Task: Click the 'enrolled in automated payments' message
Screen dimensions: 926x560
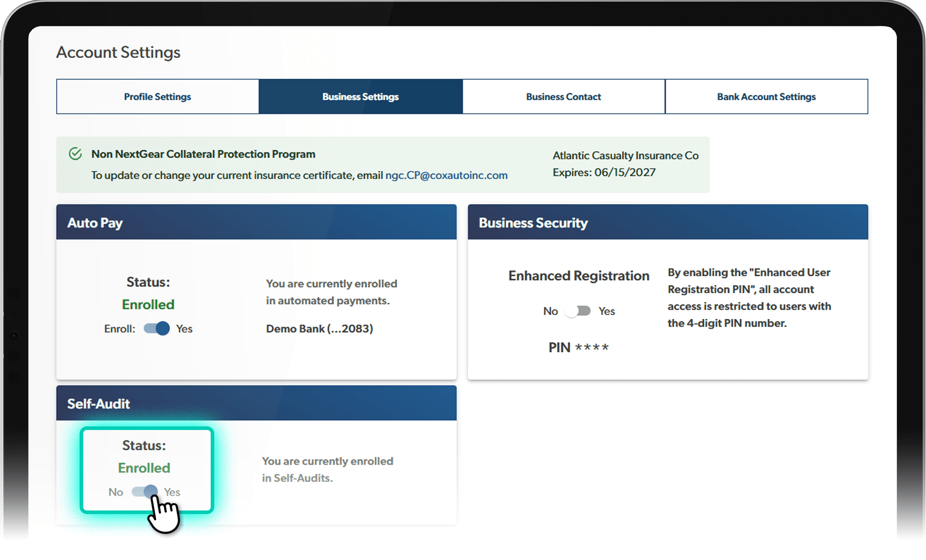Action: click(331, 292)
